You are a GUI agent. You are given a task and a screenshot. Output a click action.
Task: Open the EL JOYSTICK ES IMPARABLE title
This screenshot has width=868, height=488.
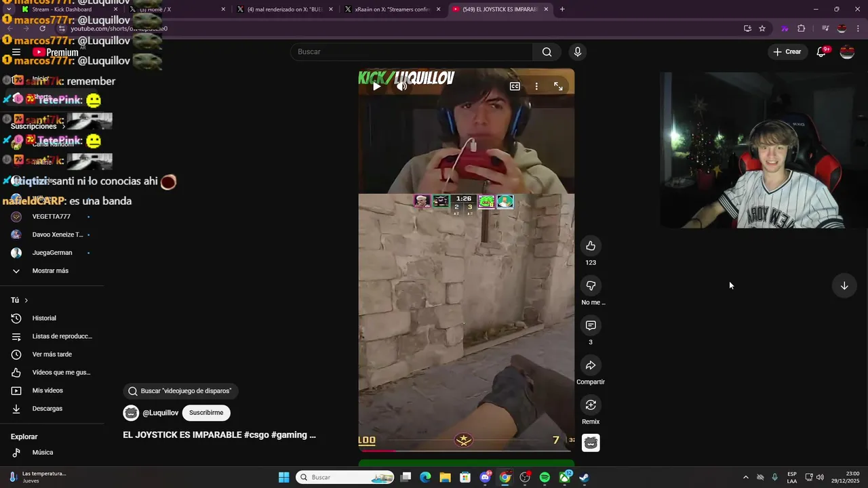tap(219, 435)
